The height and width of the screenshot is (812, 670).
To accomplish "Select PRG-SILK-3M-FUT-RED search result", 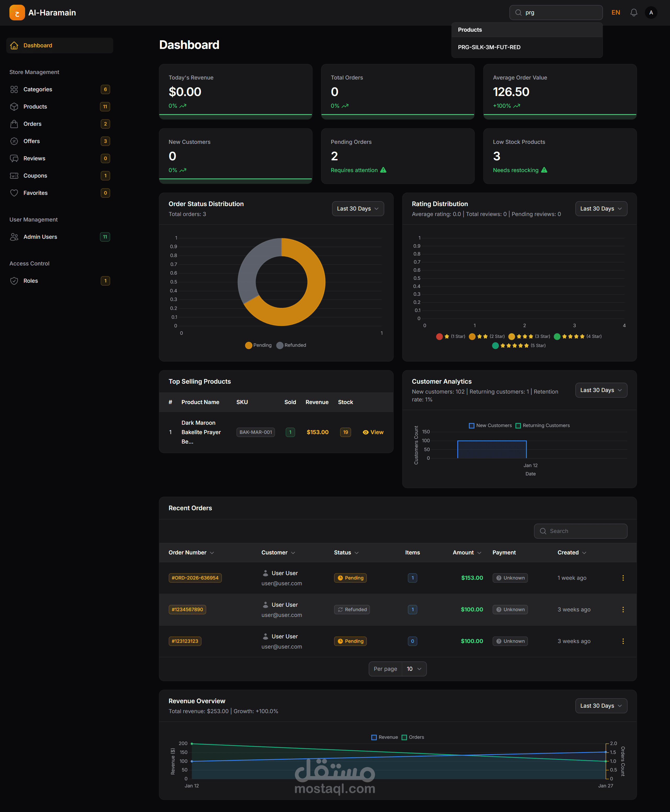I will tap(489, 47).
